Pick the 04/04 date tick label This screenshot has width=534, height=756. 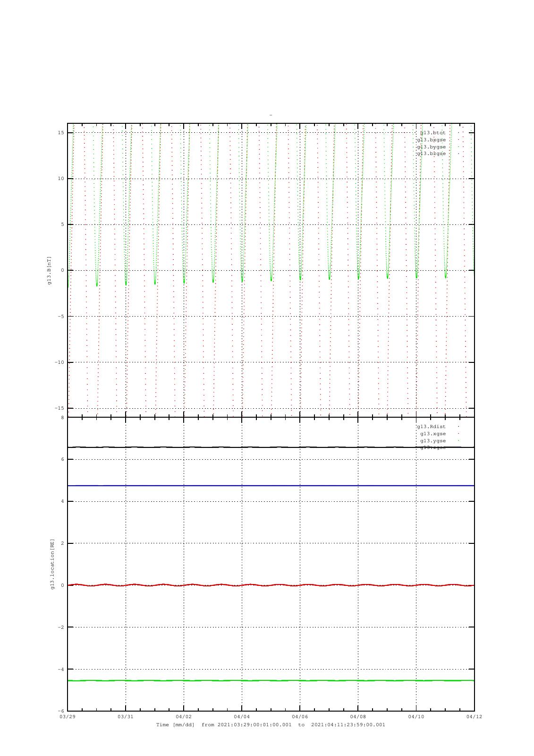[x=242, y=717]
